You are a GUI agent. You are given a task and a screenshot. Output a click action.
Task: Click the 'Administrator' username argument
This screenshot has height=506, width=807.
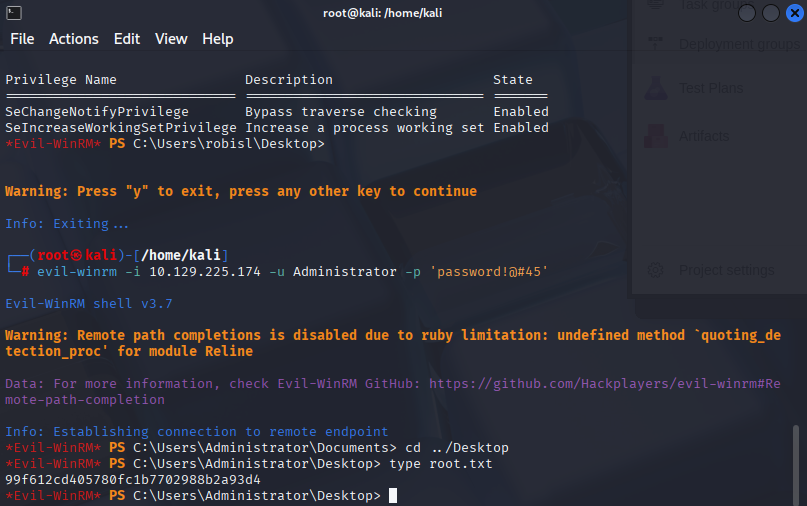point(345,271)
